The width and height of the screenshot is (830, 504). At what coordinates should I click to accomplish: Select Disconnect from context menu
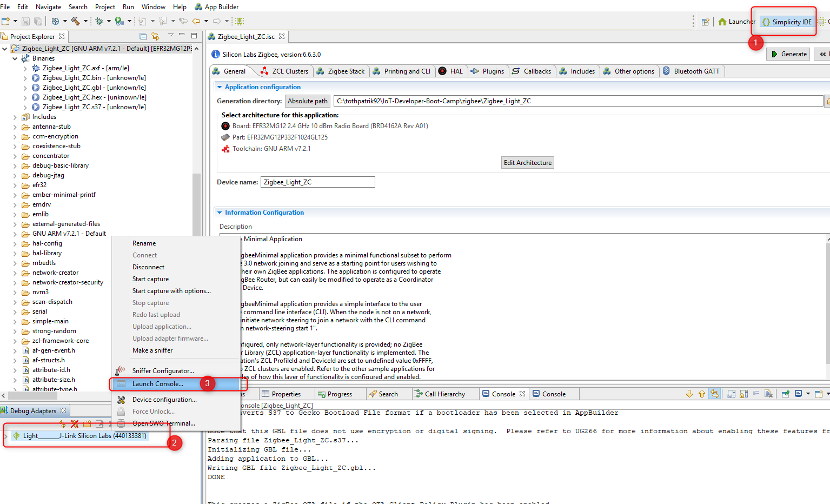click(148, 267)
